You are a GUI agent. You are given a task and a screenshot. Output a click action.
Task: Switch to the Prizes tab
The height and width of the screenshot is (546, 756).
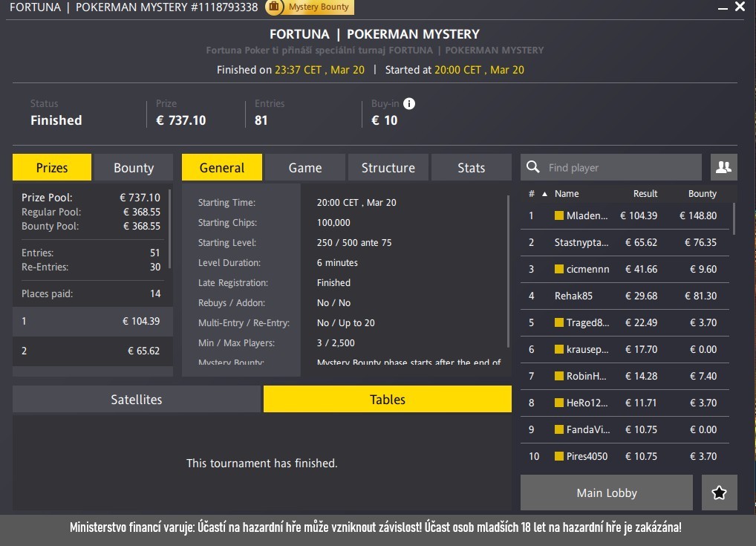pyautogui.click(x=52, y=167)
